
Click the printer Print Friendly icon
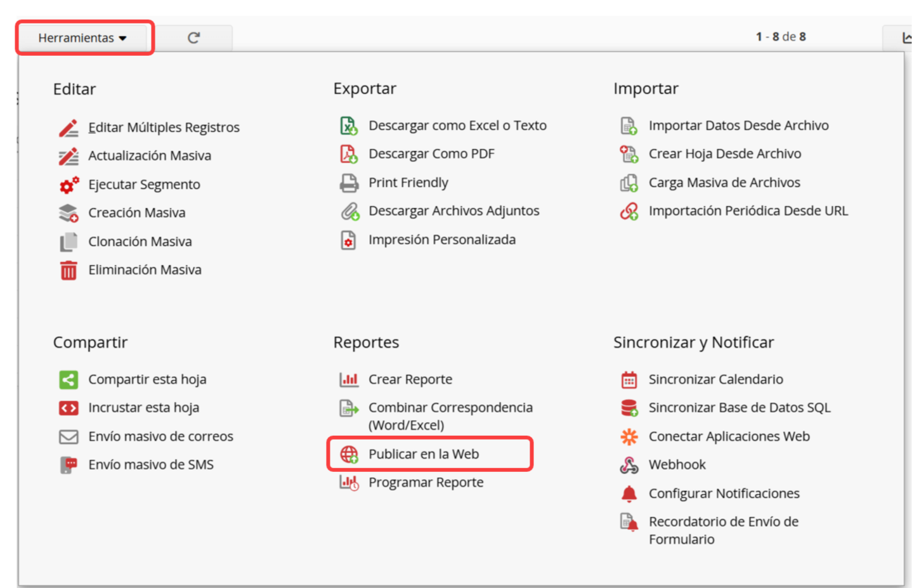point(349,183)
